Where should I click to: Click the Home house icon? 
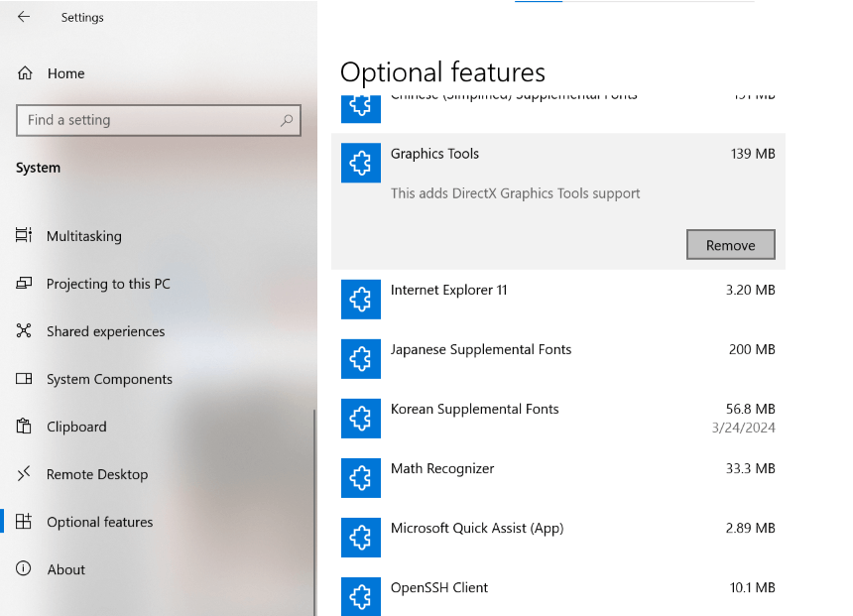click(x=24, y=73)
